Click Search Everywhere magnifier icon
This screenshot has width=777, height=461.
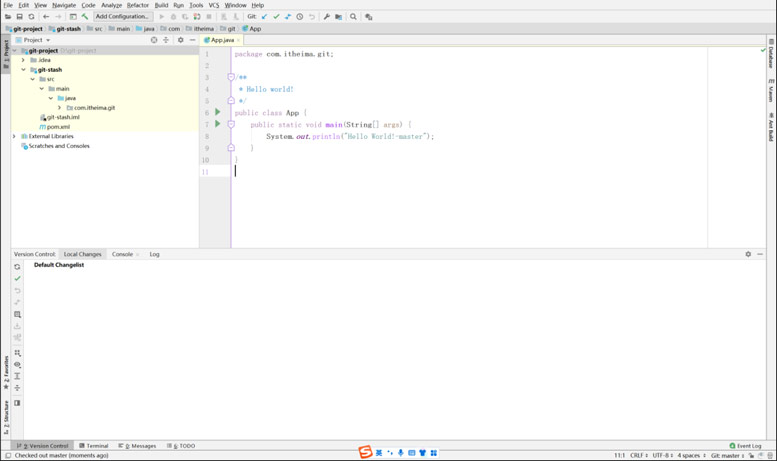tap(353, 17)
